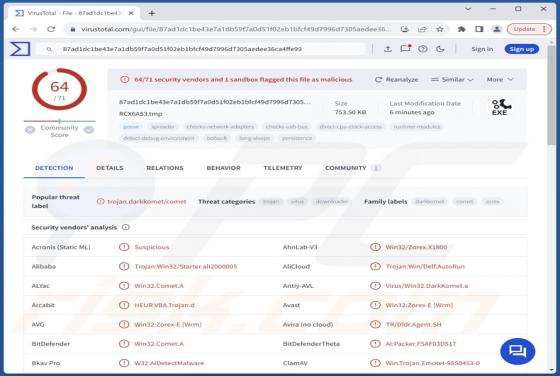Switch to the COMMUNITY tab

coord(352,168)
